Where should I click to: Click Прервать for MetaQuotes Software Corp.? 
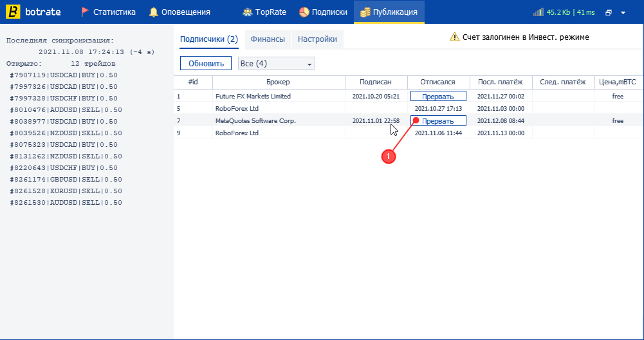[438, 121]
